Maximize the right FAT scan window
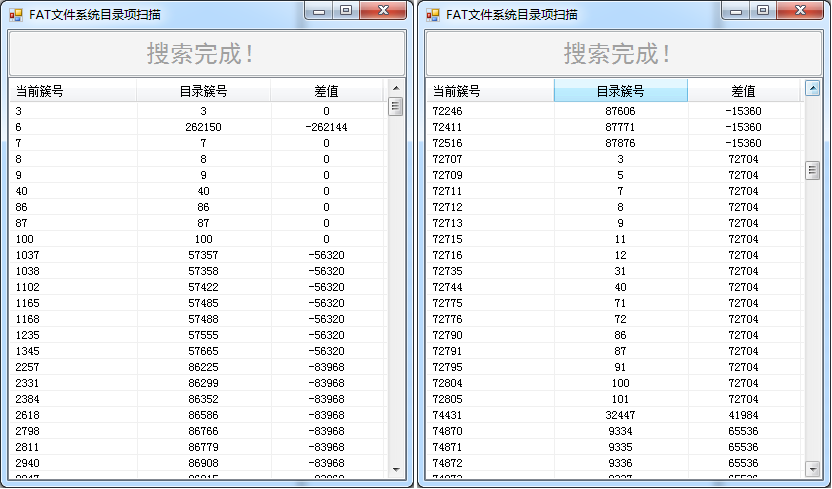This screenshot has width=832, height=489. click(763, 10)
